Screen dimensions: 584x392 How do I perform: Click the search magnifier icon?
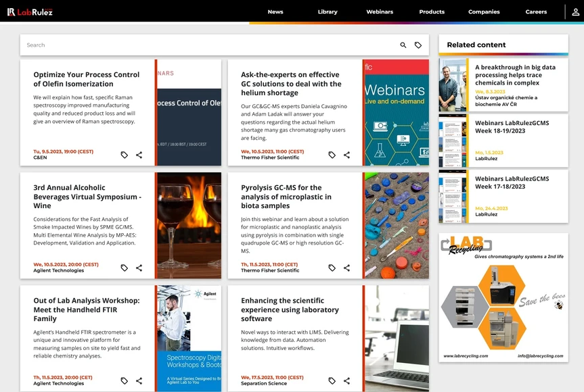pos(403,45)
